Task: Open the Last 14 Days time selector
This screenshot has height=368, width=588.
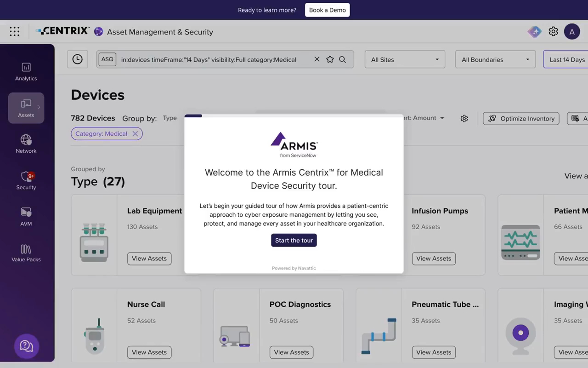Action: click(566, 59)
